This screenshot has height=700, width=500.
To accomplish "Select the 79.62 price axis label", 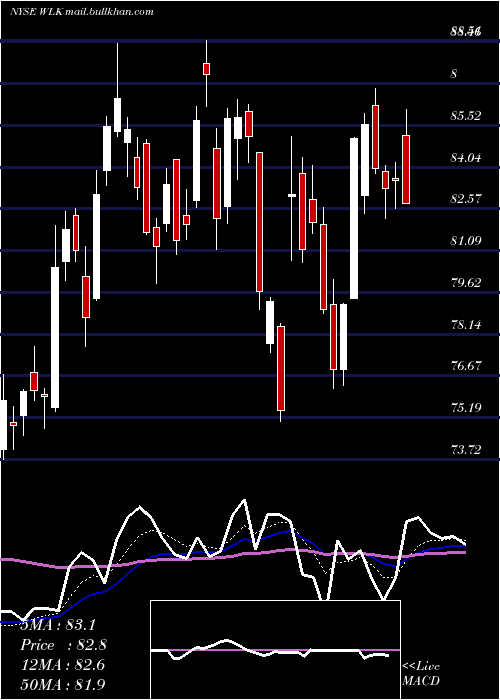I will [x=466, y=282].
